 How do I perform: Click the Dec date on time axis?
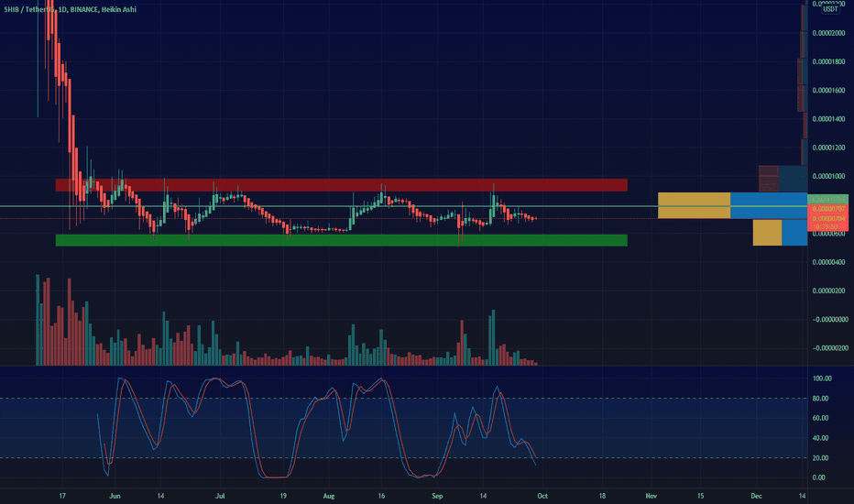point(756,496)
